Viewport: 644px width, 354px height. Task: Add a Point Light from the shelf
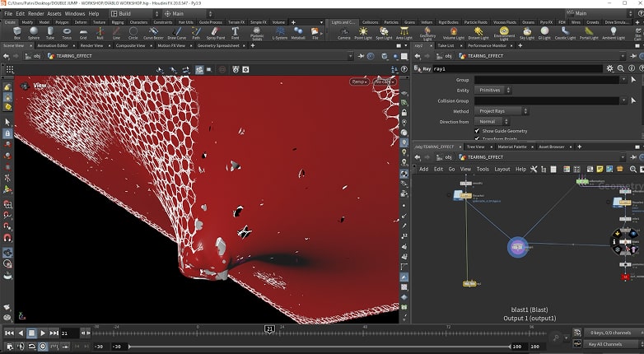pyautogui.click(x=363, y=33)
